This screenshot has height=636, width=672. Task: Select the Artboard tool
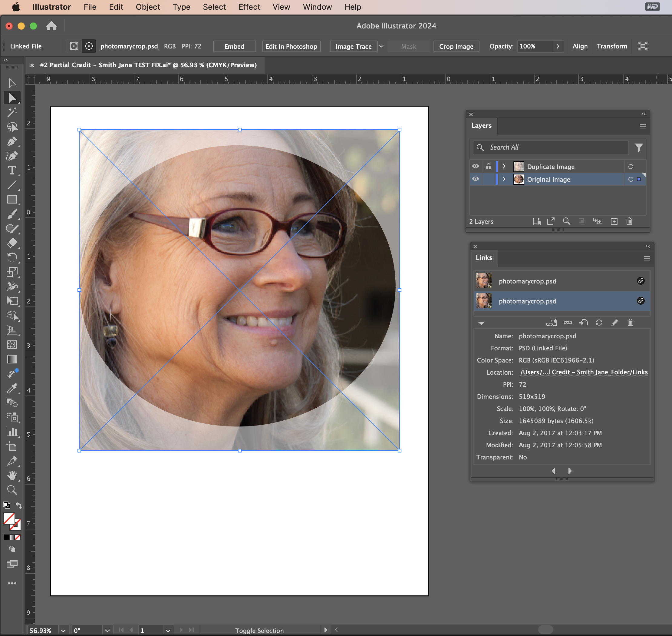coord(12,446)
